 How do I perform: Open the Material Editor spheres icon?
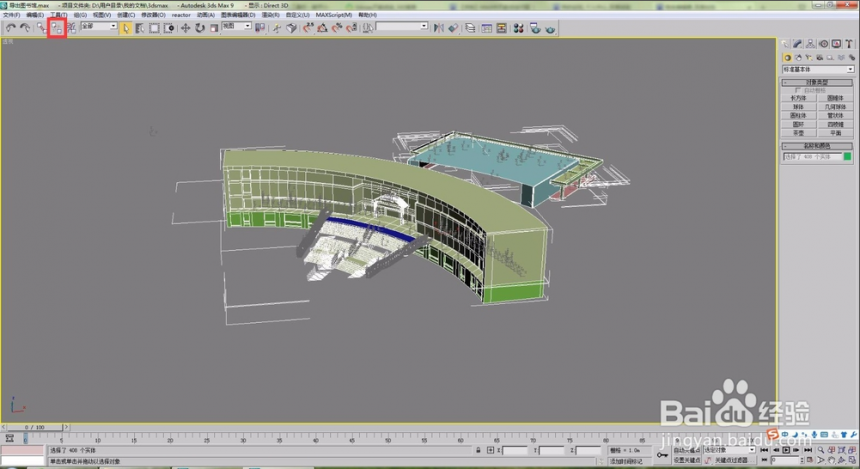pos(518,28)
